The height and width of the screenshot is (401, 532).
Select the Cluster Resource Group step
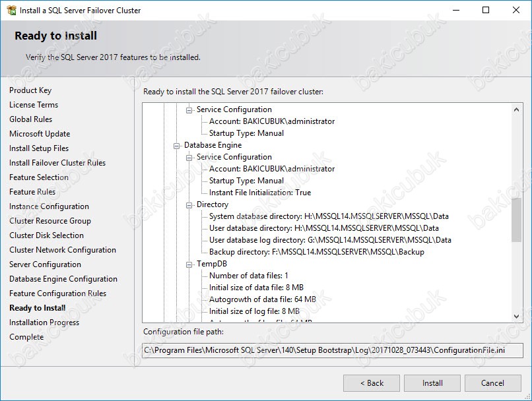(50, 221)
